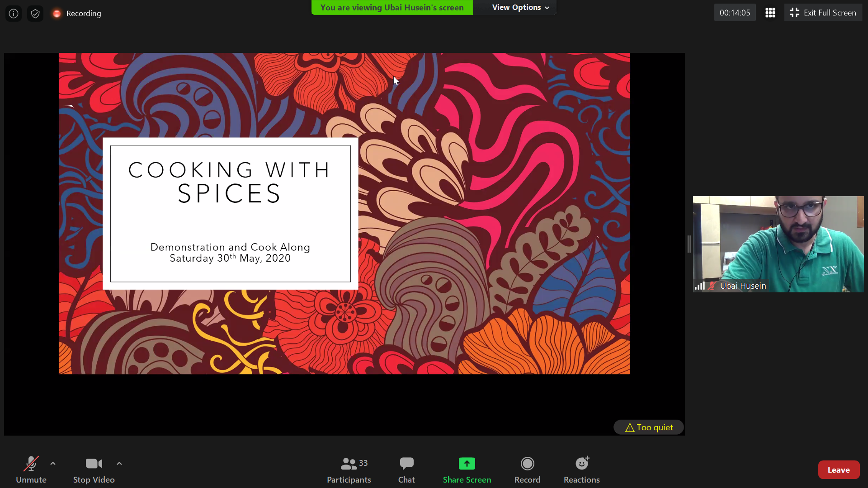
Task: Click the Recording status indicator
Action: pyautogui.click(x=77, y=14)
